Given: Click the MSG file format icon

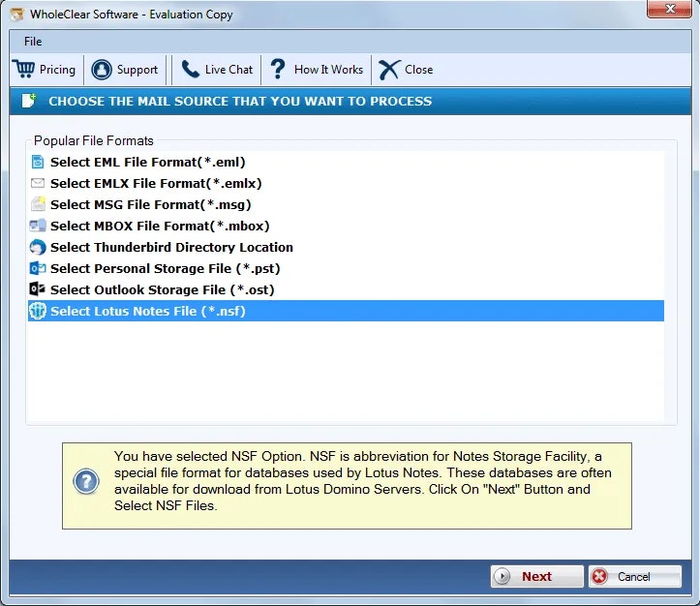Looking at the screenshot, I should 38,204.
